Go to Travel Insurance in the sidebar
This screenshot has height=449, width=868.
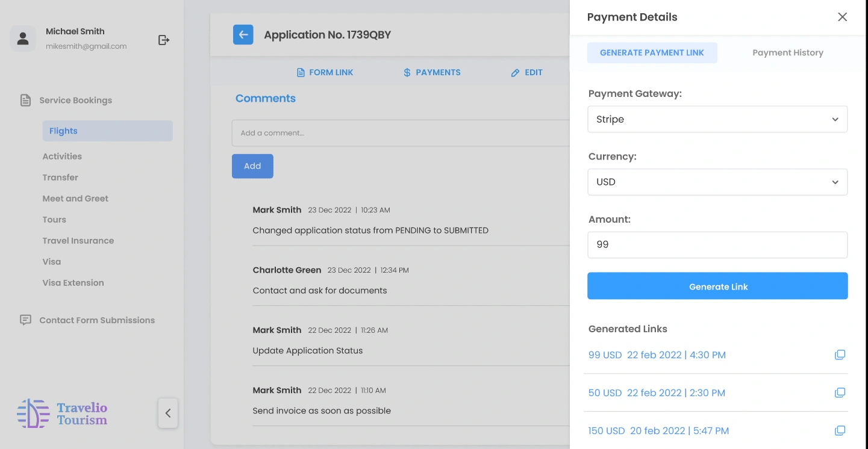(78, 241)
